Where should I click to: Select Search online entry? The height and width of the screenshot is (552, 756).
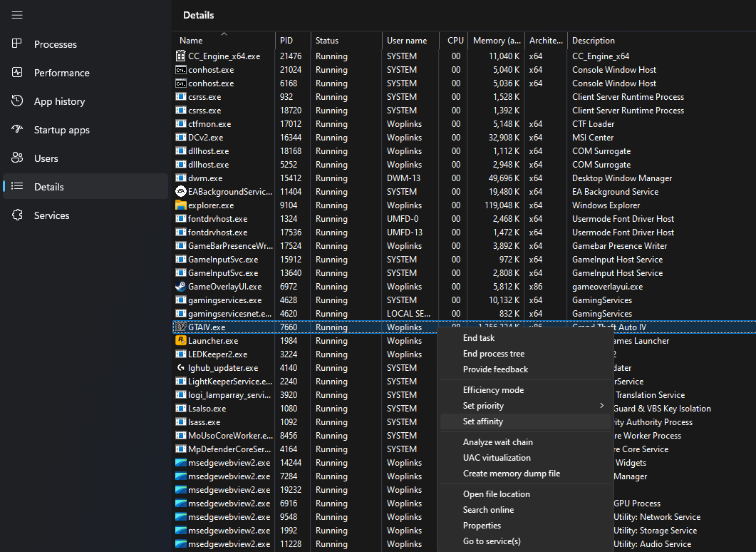point(526,509)
